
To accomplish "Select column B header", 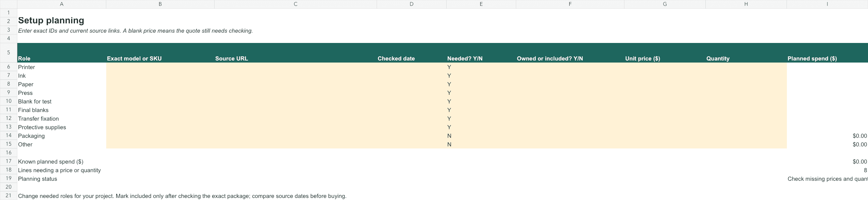I will [x=160, y=4].
